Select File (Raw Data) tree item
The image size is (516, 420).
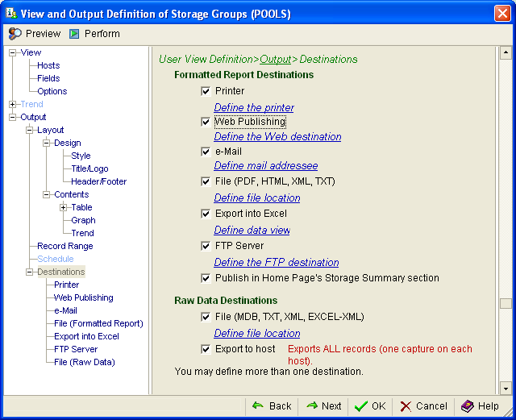pyautogui.click(x=85, y=362)
